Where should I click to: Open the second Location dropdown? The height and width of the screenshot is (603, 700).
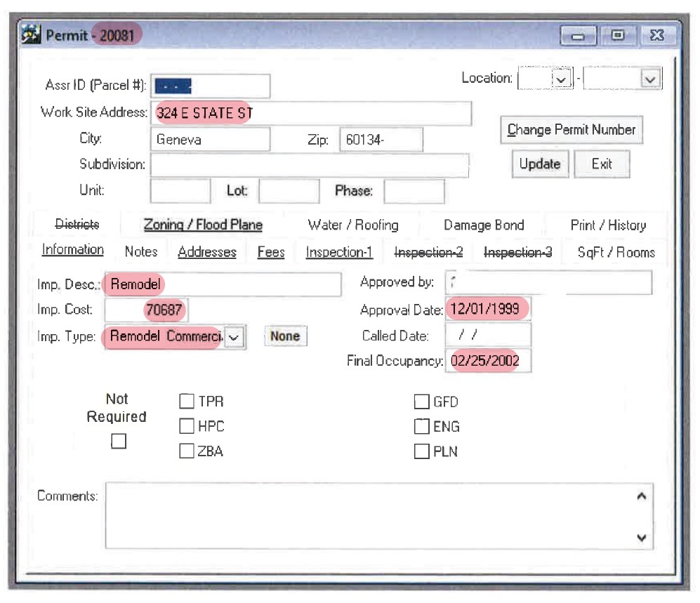pos(650,79)
